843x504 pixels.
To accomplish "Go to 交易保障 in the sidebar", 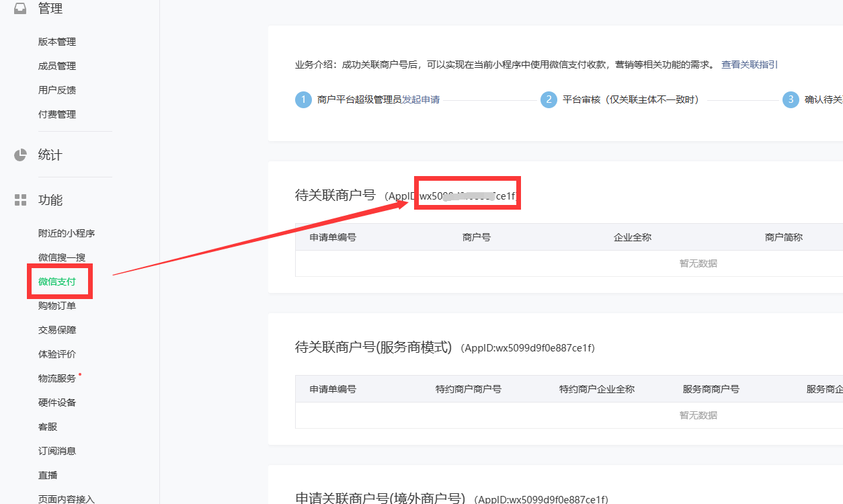I will 57,330.
